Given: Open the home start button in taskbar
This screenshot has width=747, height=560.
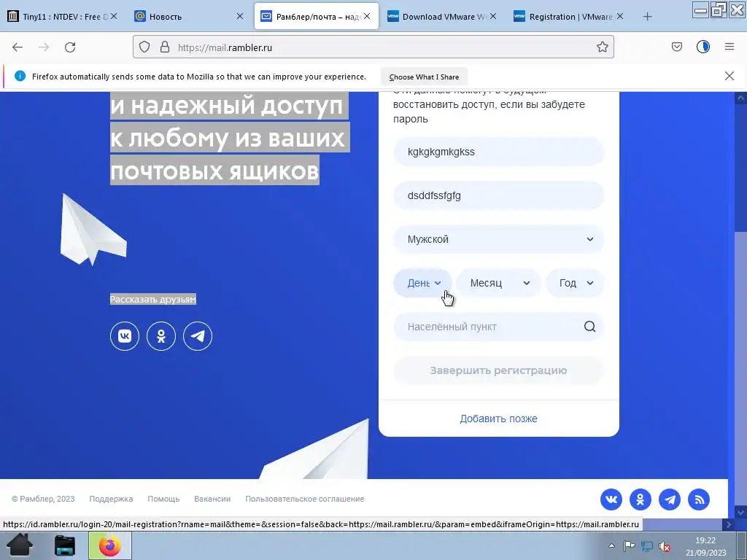Looking at the screenshot, I should tap(20, 545).
